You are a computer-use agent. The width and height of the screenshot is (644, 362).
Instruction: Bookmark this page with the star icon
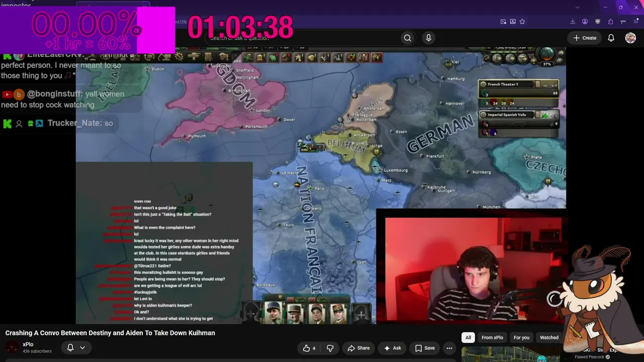point(522,22)
